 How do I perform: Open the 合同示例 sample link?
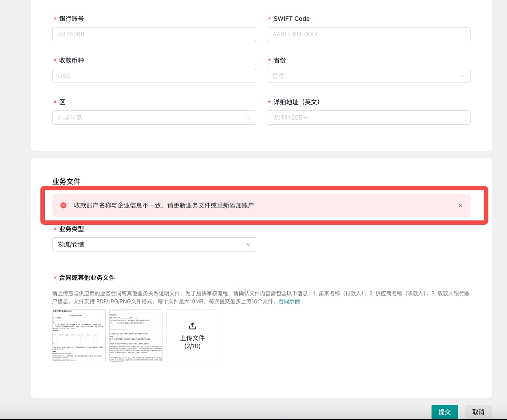tap(289, 302)
